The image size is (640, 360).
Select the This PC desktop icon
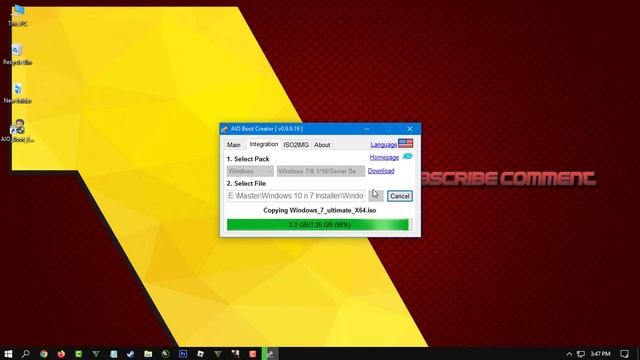pos(18,16)
